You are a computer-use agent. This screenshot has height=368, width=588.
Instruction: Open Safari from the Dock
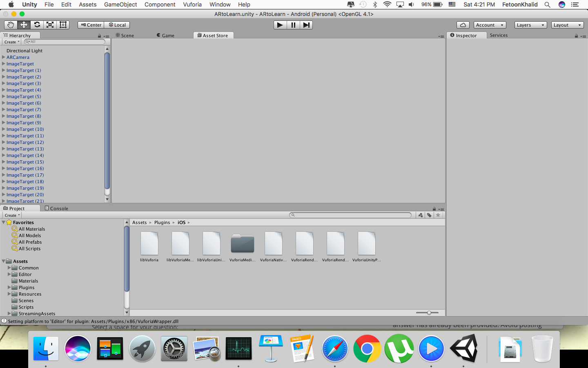335,349
